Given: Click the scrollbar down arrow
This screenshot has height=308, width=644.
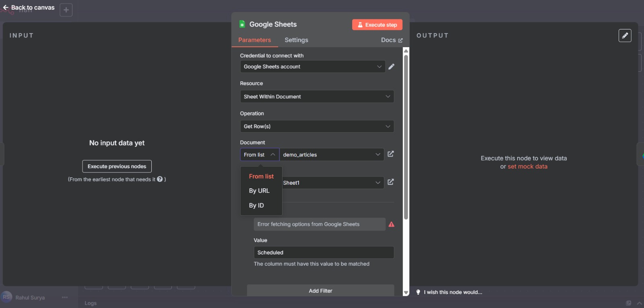Looking at the screenshot, I should [406, 293].
